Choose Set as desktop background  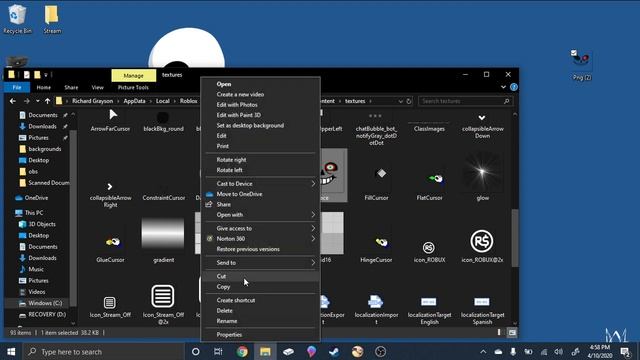[x=250, y=125]
